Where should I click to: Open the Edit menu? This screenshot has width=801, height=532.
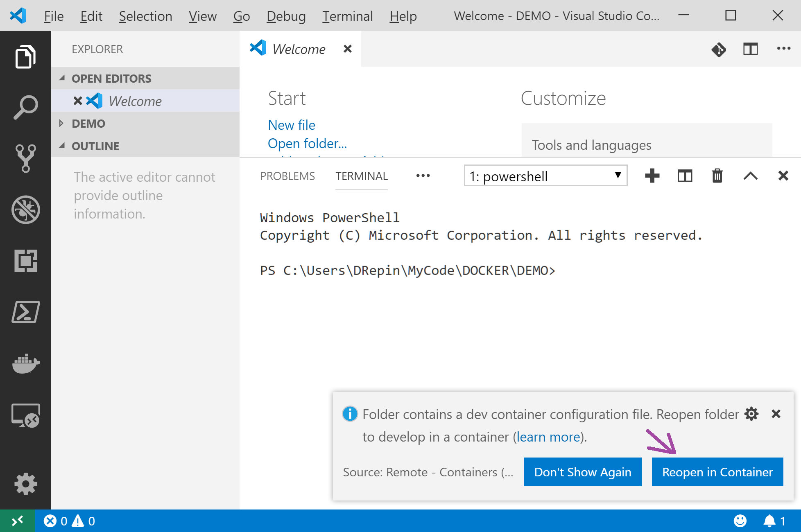point(91,16)
